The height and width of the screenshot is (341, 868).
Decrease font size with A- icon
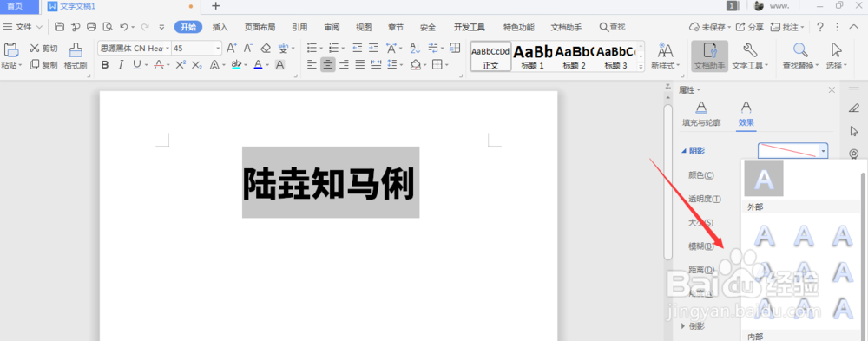(248, 49)
